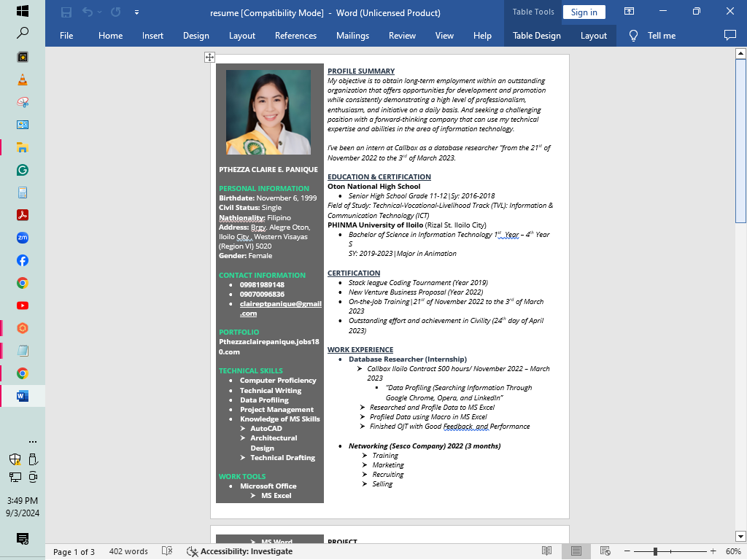The height and width of the screenshot is (560, 747).
Task: Switch to Print Layout view
Action: point(576,551)
